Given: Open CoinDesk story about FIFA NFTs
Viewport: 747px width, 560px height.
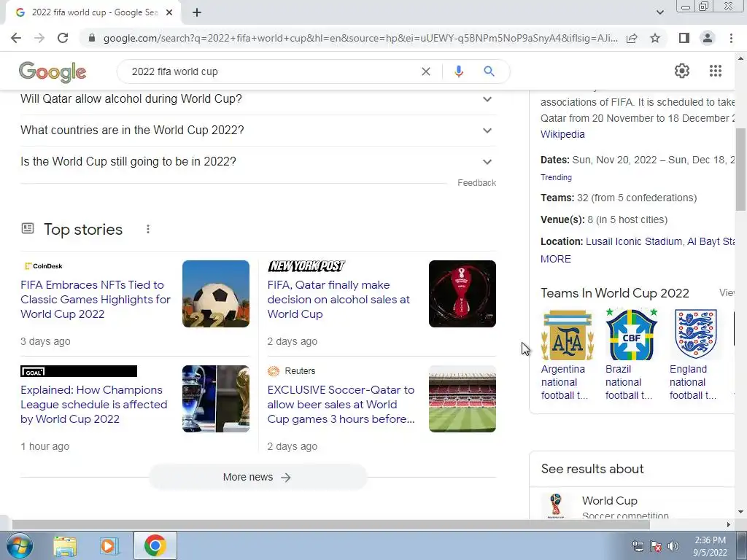Looking at the screenshot, I should (x=96, y=300).
